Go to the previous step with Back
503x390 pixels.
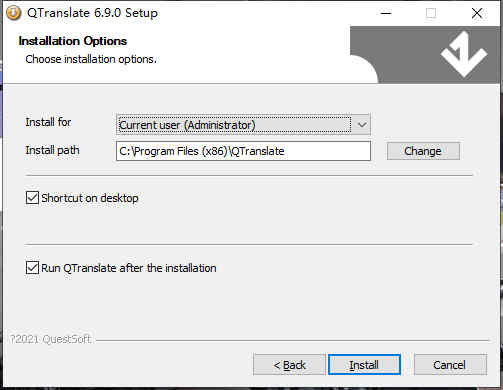(x=289, y=365)
